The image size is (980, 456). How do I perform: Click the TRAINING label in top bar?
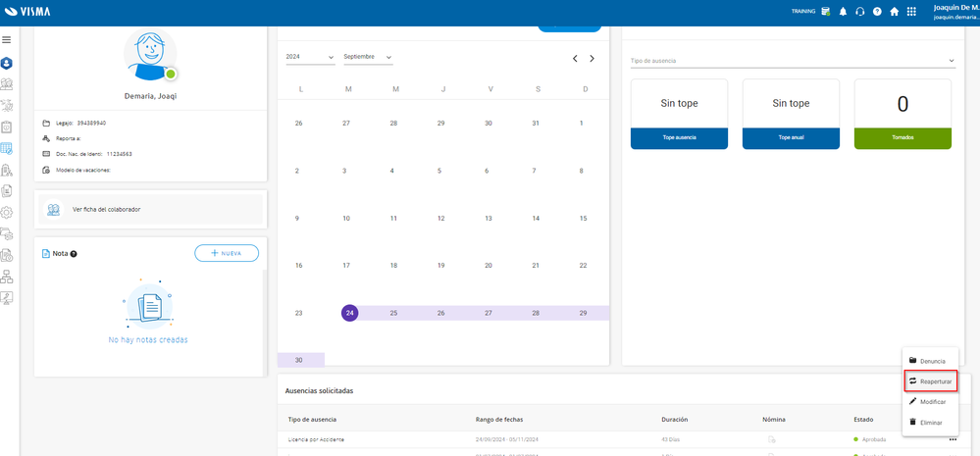point(803,11)
